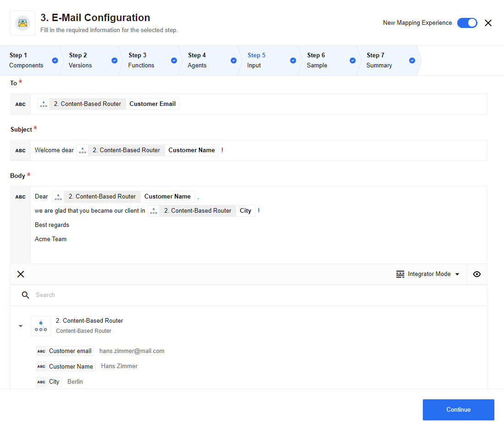Image resolution: width=504 pixels, height=430 pixels.
Task: Click Step 3 completed checkmark icon
Action: [x=174, y=61]
